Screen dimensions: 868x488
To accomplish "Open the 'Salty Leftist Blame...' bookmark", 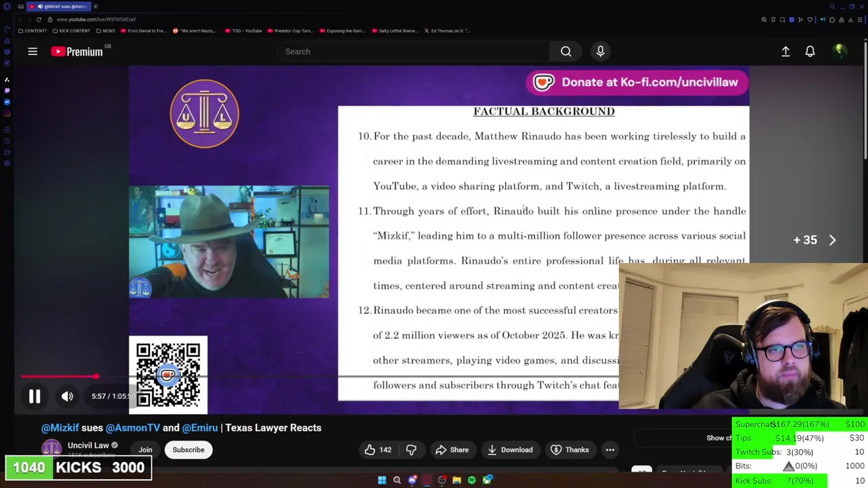I will (x=395, y=30).
